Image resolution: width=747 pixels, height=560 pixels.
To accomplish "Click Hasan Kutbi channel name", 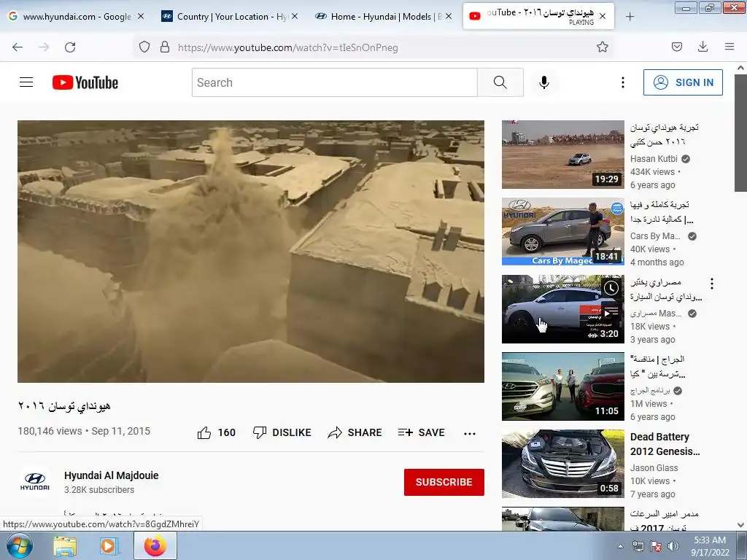I will (x=654, y=158).
